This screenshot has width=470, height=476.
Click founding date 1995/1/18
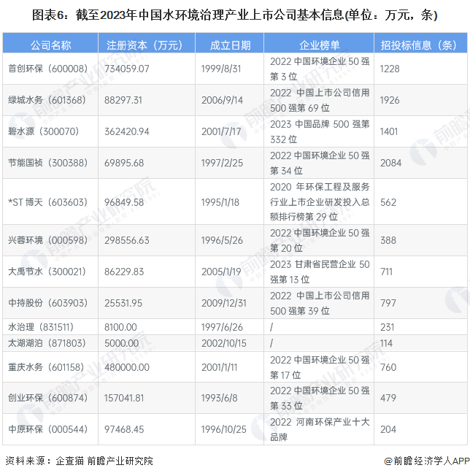(220, 202)
